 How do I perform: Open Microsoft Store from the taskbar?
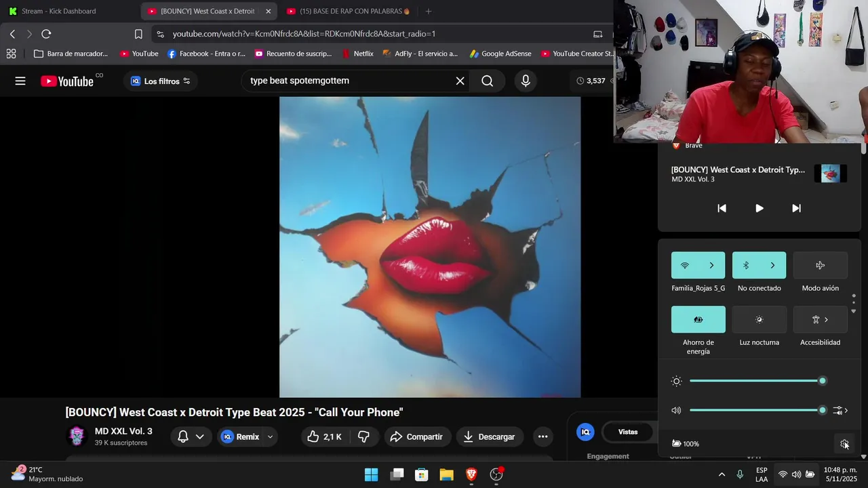422,474
